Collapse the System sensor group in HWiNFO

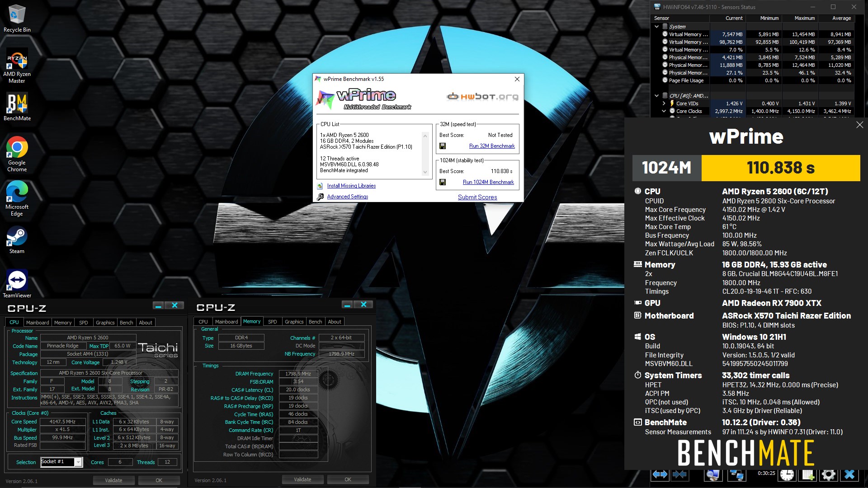656,27
